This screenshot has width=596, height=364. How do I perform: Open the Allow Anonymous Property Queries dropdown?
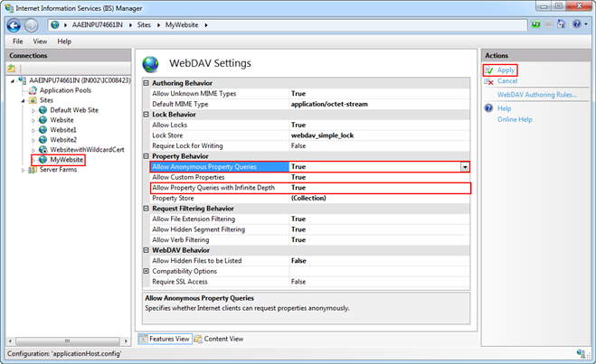click(465, 167)
